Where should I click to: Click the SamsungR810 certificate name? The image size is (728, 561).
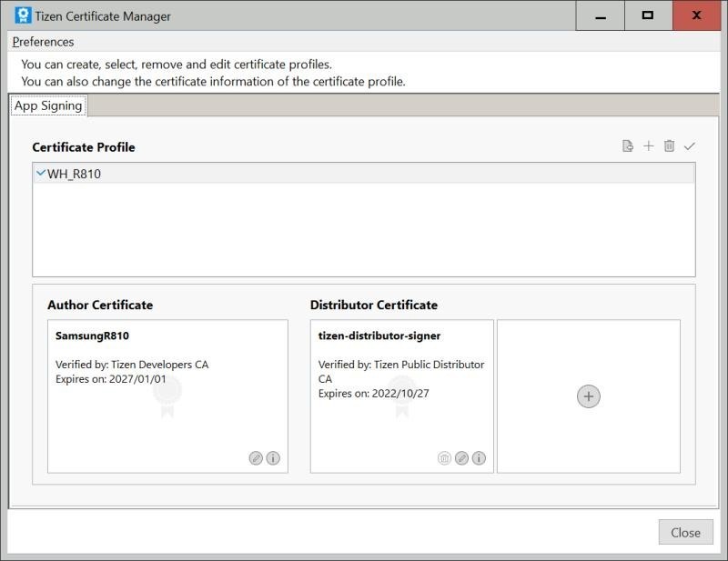point(92,336)
